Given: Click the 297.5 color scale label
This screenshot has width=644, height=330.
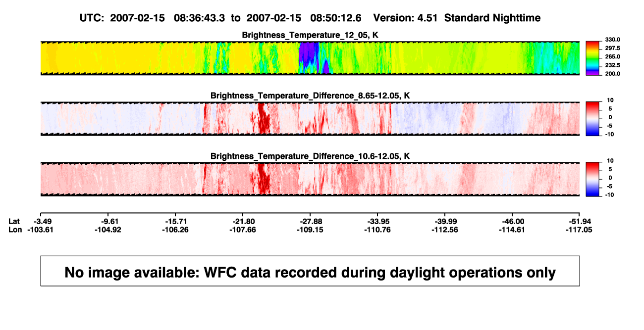Looking at the screenshot, I should [613, 48].
